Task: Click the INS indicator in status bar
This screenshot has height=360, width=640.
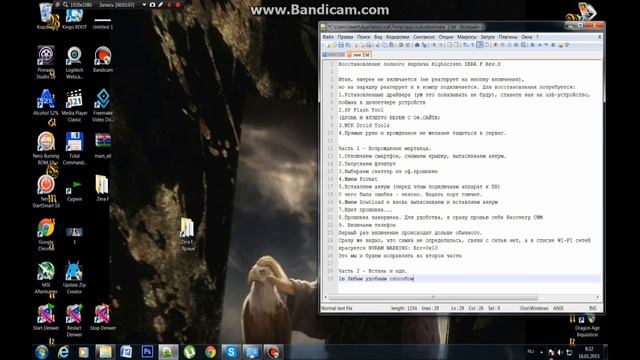Action: pos(593,308)
